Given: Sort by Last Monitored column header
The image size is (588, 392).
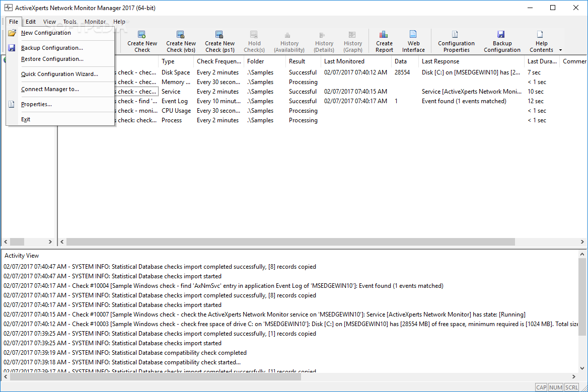Looking at the screenshot, I should 356,61.
